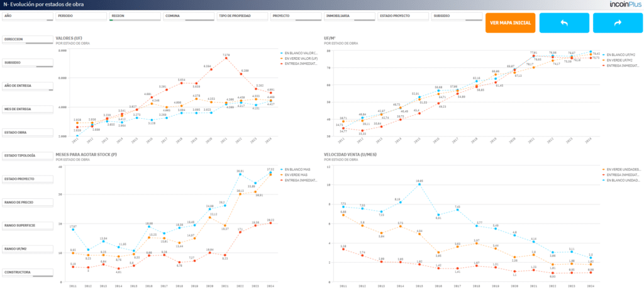Select the CONSTRUCTORA sidebar filter
This screenshot has height=290, width=644.
click(x=28, y=272)
